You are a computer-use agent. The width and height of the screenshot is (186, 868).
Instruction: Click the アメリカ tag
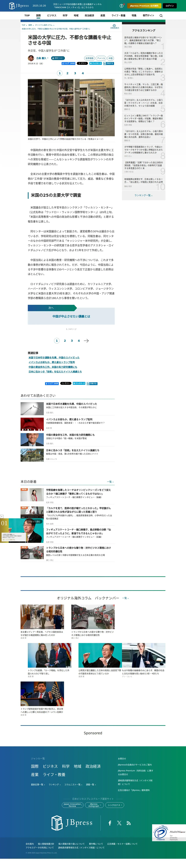coord(101,58)
